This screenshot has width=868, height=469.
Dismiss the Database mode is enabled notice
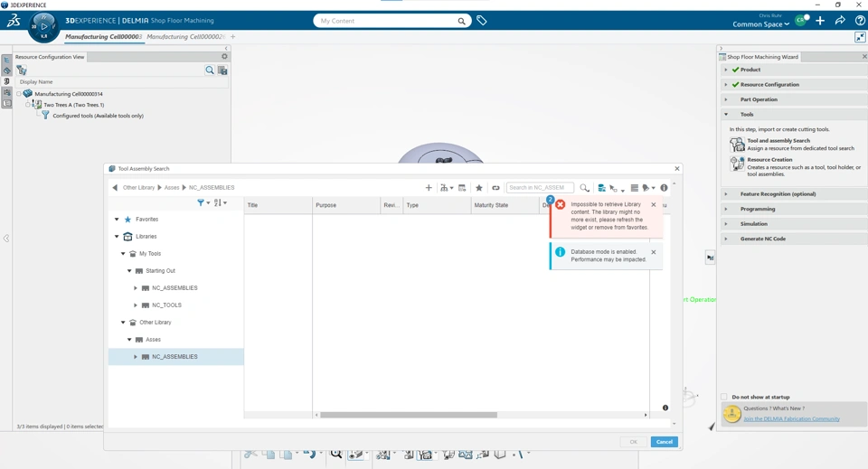pyautogui.click(x=653, y=252)
